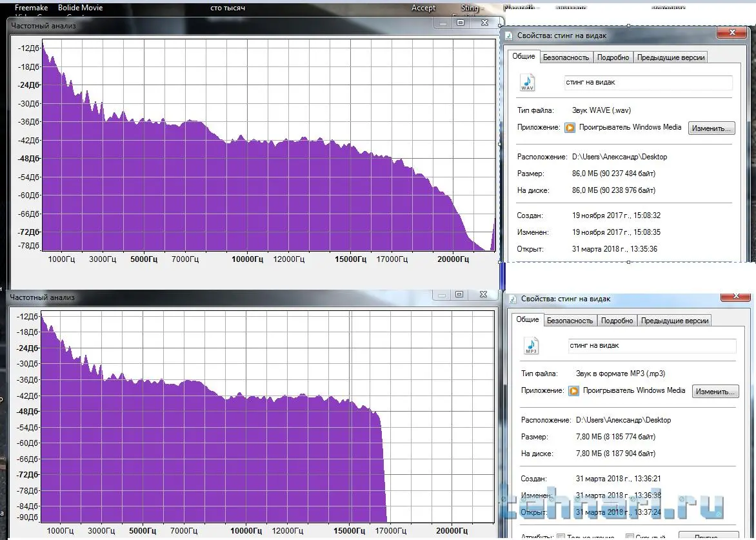Click Звук WAVE (.wav) file type text

(x=601, y=110)
